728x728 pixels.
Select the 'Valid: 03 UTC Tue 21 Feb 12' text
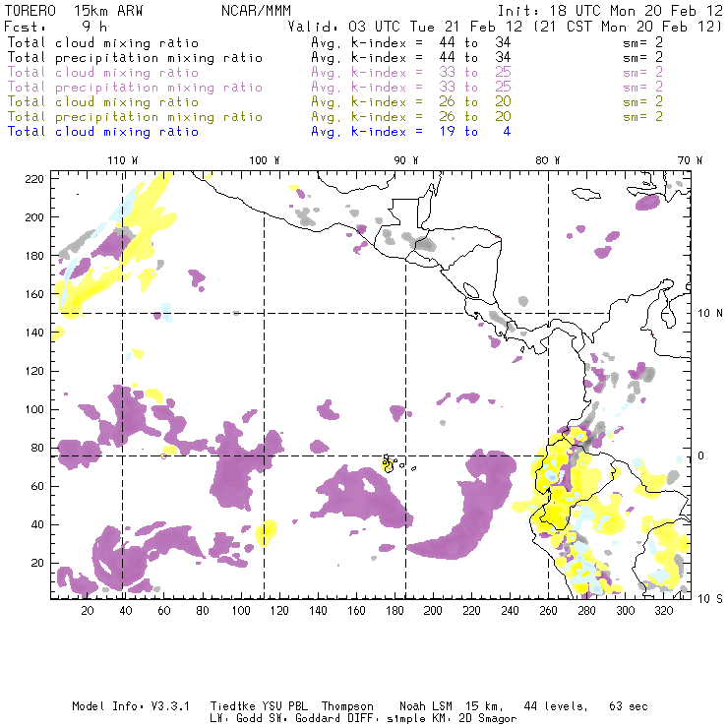click(404, 27)
